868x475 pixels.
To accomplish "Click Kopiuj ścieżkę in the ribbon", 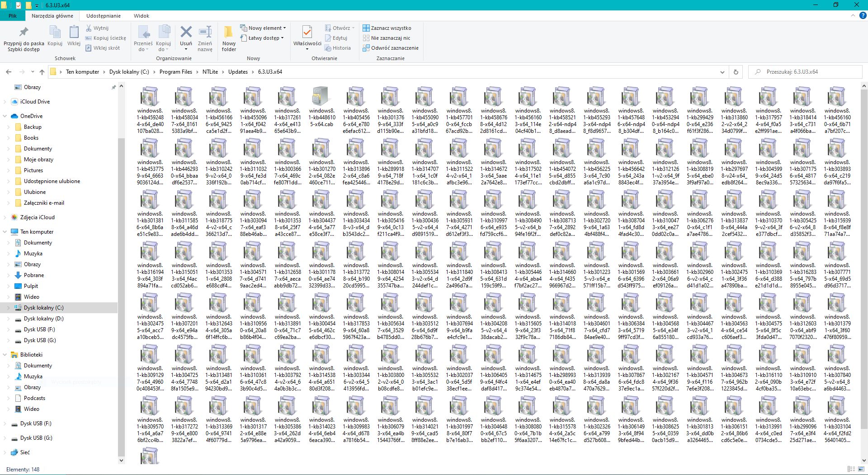I will pyautogui.click(x=106, y=38).
